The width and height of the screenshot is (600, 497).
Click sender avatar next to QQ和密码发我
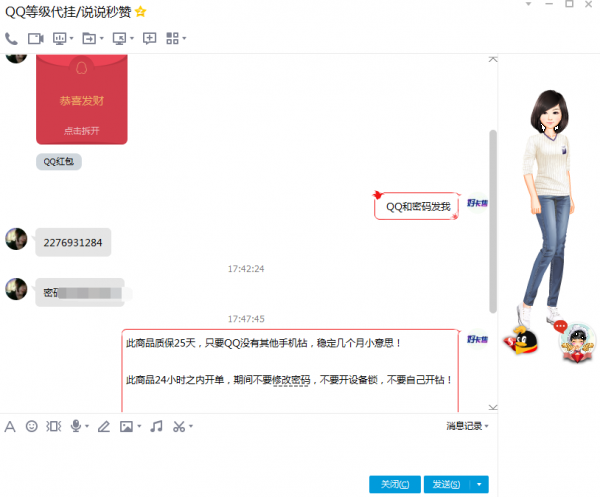[477, 203]
